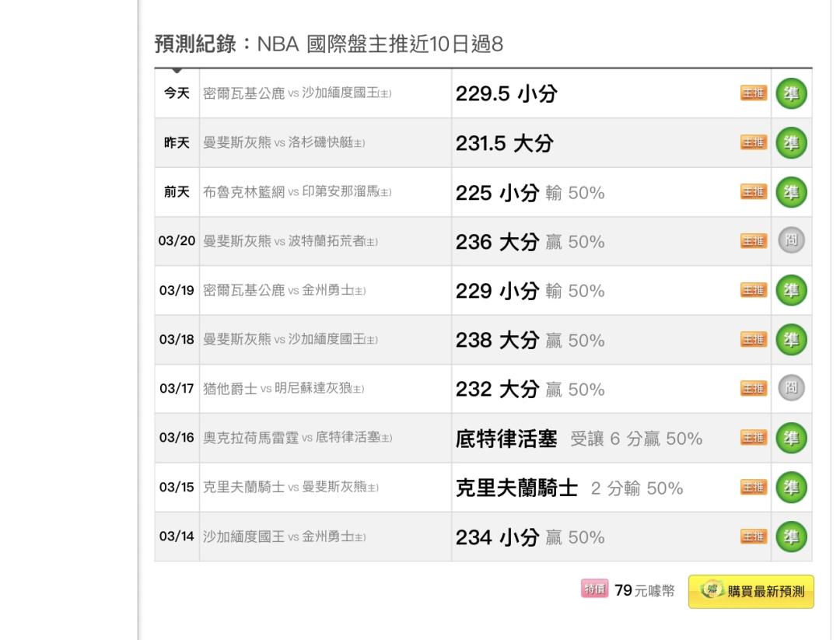Click green 準 icon in 昨天 row
Image resolution: width=840 pixels, height=640 pixels.
tap(793, 143)
